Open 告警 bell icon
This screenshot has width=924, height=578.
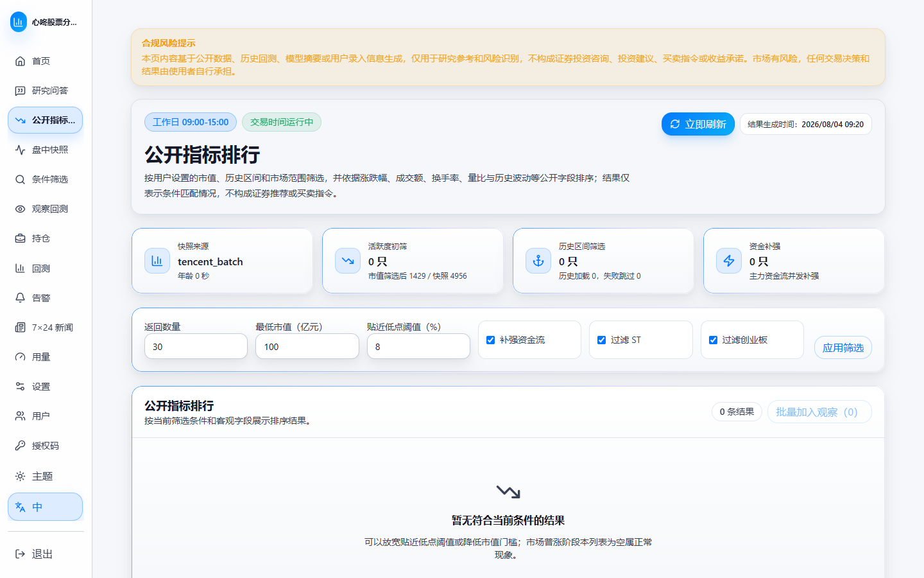(x=20, y=298)
